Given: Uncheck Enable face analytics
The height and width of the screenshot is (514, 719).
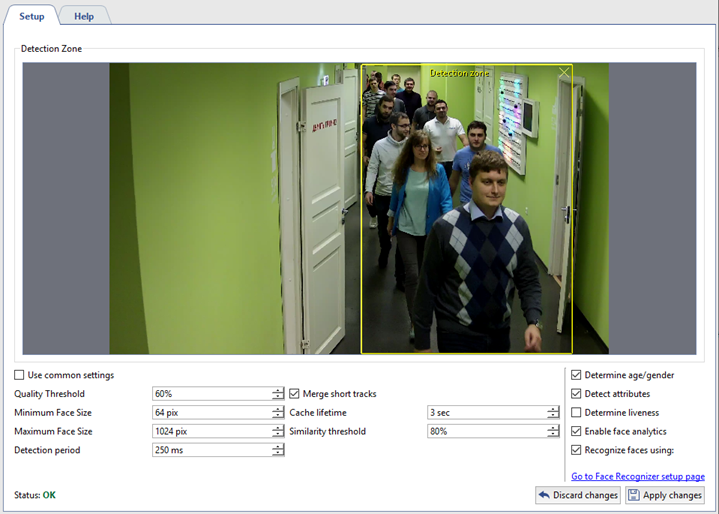Looking at the screenshot, I should [x=576, y=432].
